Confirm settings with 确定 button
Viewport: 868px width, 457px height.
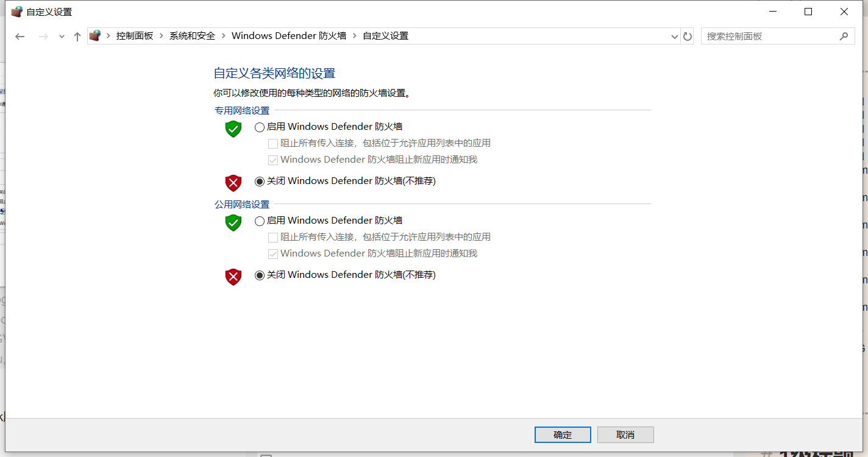(x=563, y=434)
